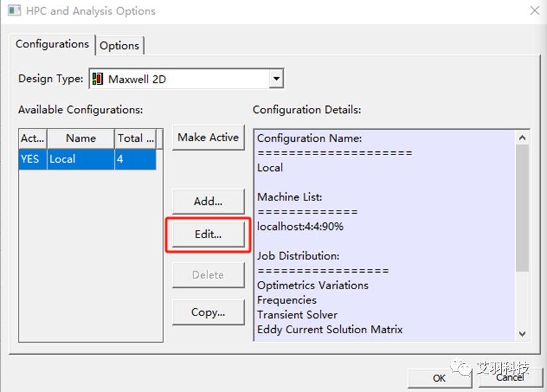Image resolution: width=547 pixels, height=392 pixels.
Task: Confirm with the OK button
Action: (439, 379)
